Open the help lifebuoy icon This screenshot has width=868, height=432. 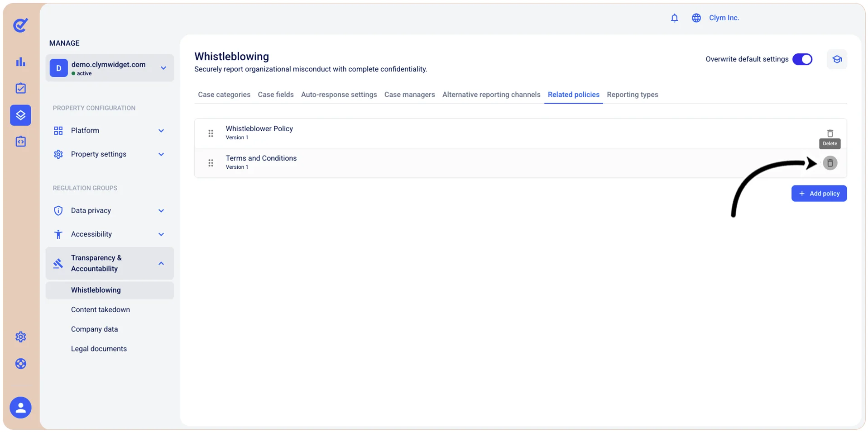click(x=20, y=364)
